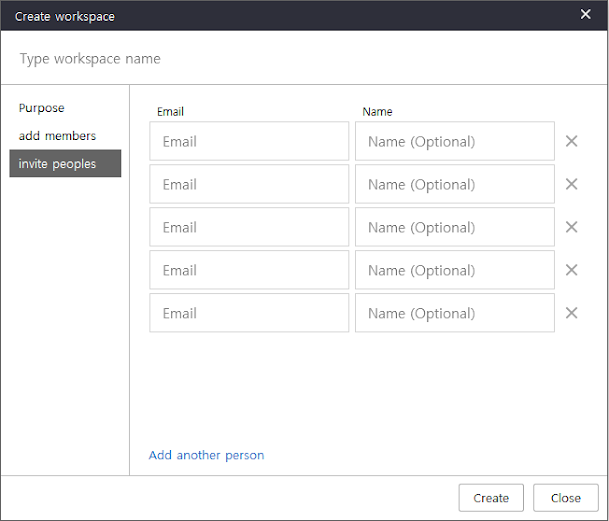
Task: Open the Purpose section
Action: pos(42,108)
